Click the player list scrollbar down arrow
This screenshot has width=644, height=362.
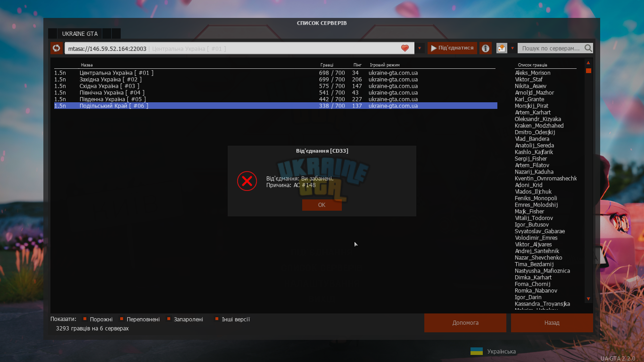pyautogui.click(x=588, y=299)
